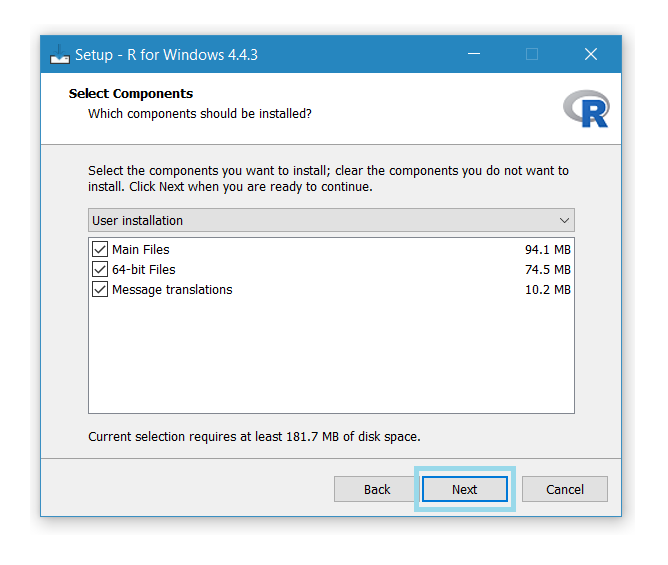Click the R logo in the header
Image resolution: width=668 pixels, height=565 pixels.
tap(586, 109)
